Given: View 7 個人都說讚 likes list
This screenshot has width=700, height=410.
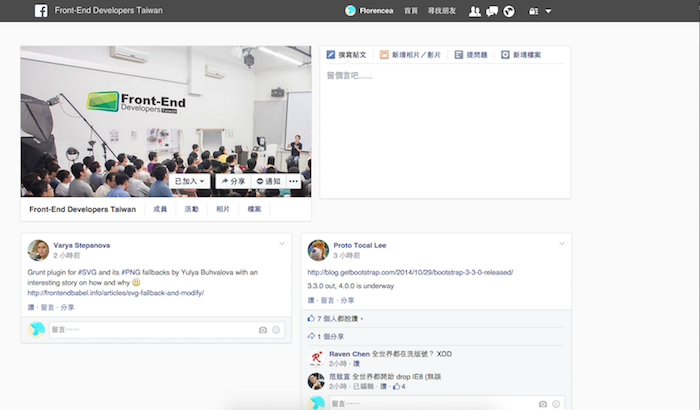Looking at the screenshot, I should point(338,318).
